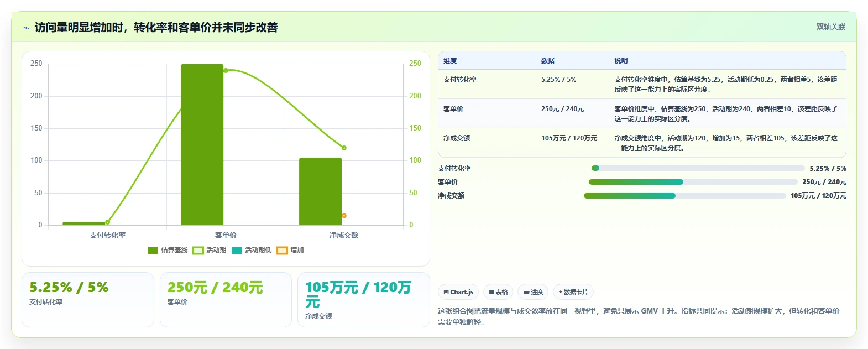Click the 表格 tag
The width and height of the screenshot is (868, 349).
click(x=498, y=292)
